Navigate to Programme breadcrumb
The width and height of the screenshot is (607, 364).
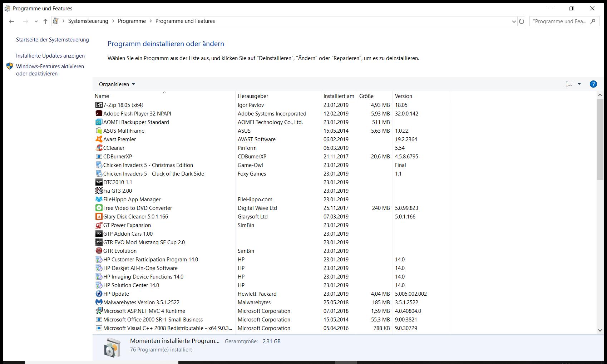[132, 21]
